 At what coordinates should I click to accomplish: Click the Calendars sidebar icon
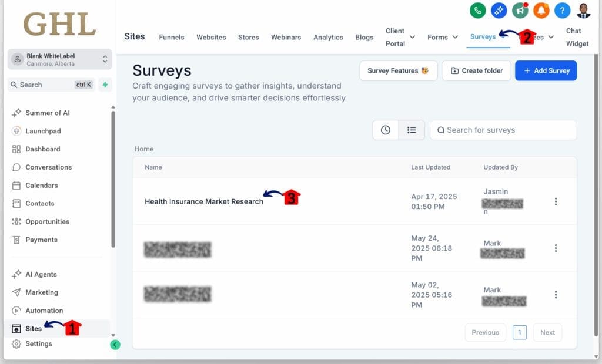[x=16, y=186]
